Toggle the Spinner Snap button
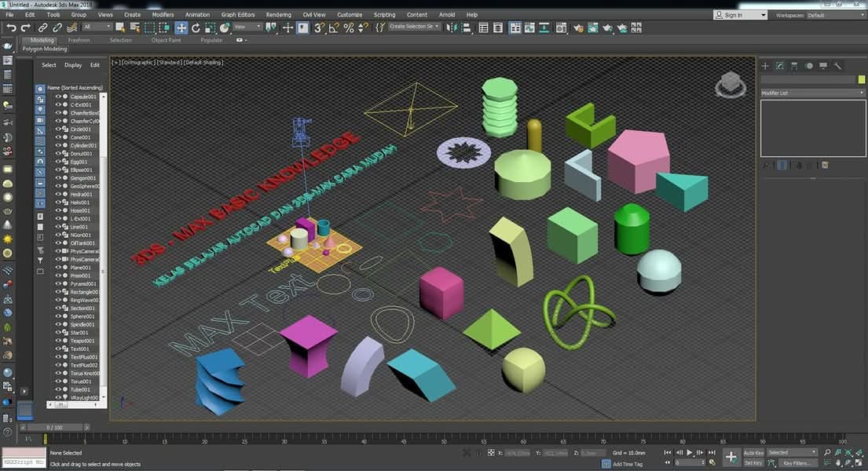 click(363, 27)
